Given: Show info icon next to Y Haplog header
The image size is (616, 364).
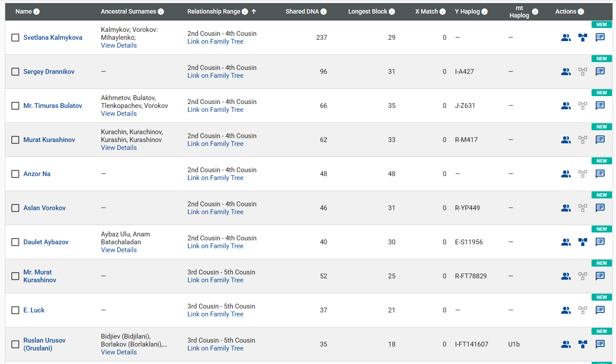Looking at the screenshot, I should pos(484,12).
